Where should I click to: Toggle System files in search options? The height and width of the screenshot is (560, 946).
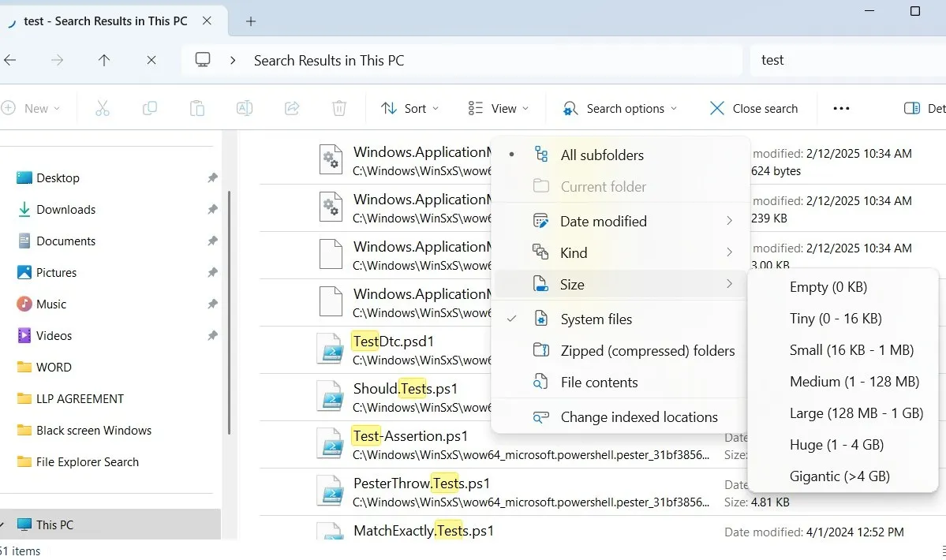pos(596,319)
